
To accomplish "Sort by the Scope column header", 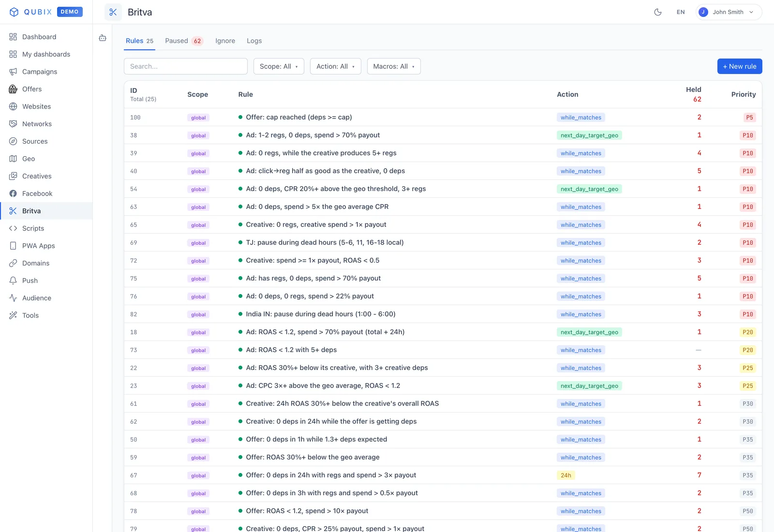I will tap(198, 94).
